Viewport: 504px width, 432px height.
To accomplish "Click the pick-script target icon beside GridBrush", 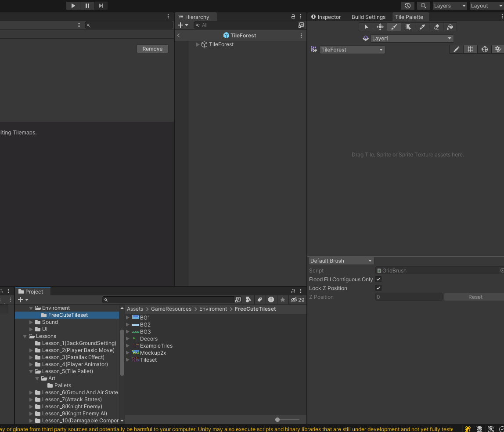I will point(502,271).
